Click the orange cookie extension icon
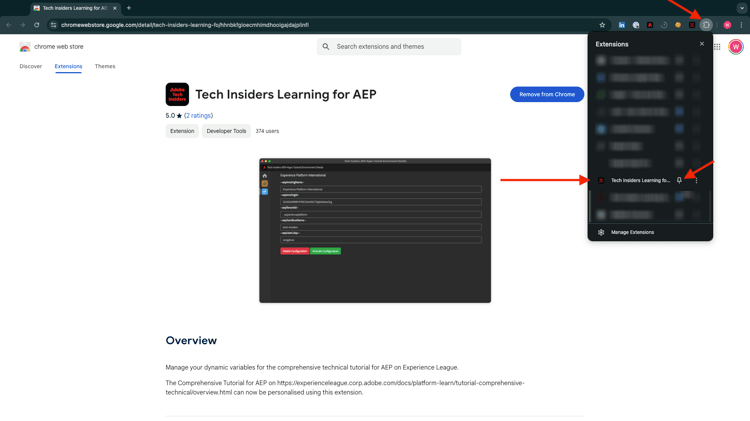 click(678, 25)
